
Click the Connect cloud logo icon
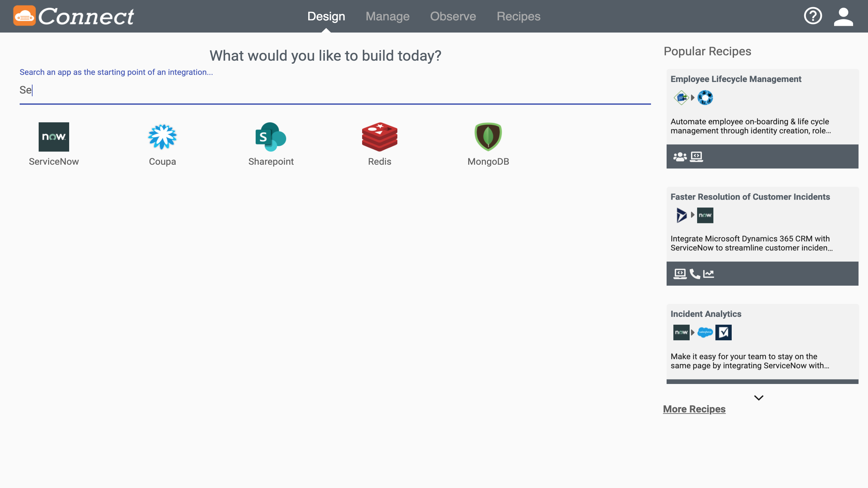pos(24,16)
